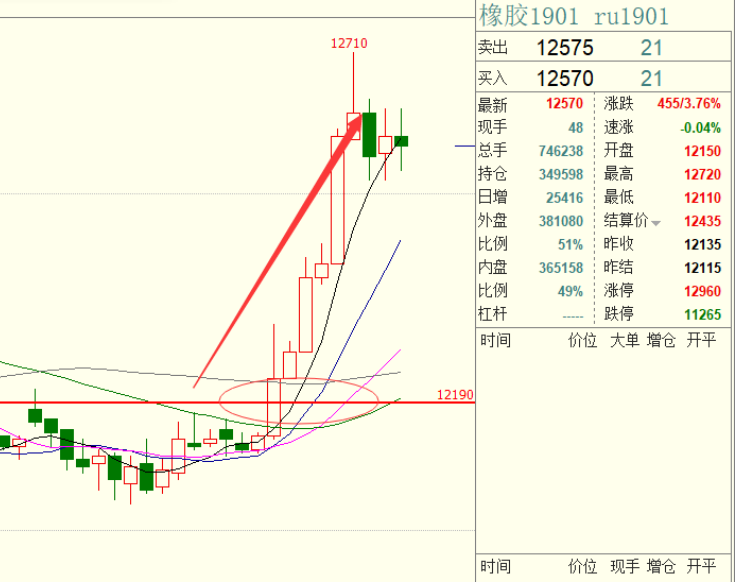Select the 现手 value 48
This screenshot has width=735, height=583.
point(576,127)
